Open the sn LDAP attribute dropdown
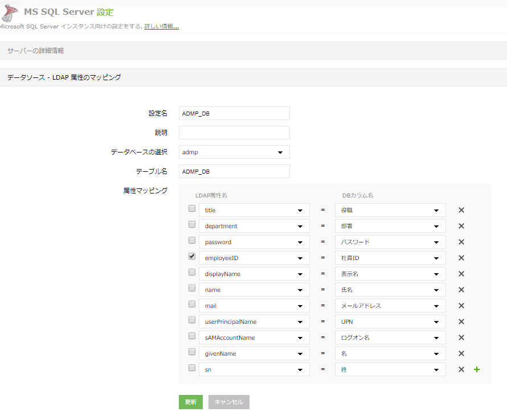The width and height of the screenshot is (507, 420). [x=254, y=369]
